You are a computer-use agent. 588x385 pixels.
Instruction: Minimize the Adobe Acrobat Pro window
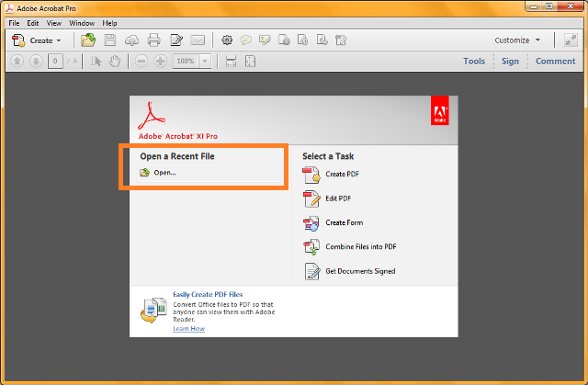(x=534, y=6)
